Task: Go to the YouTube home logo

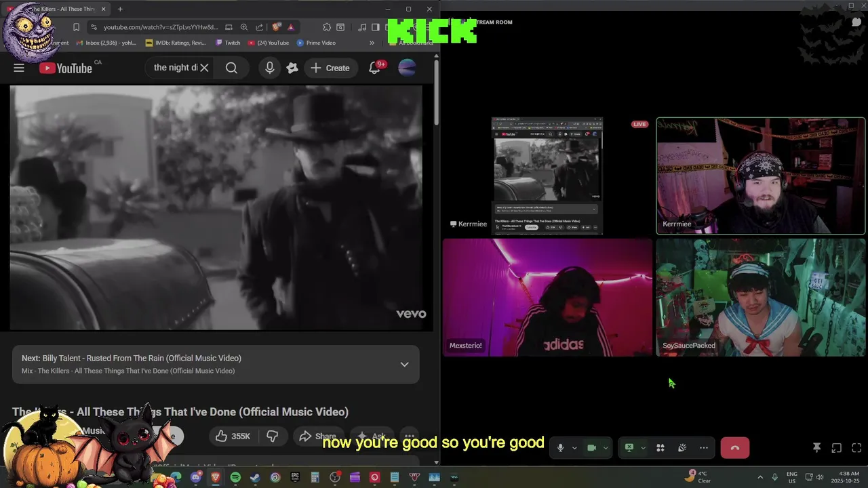Action: point(66,68)
